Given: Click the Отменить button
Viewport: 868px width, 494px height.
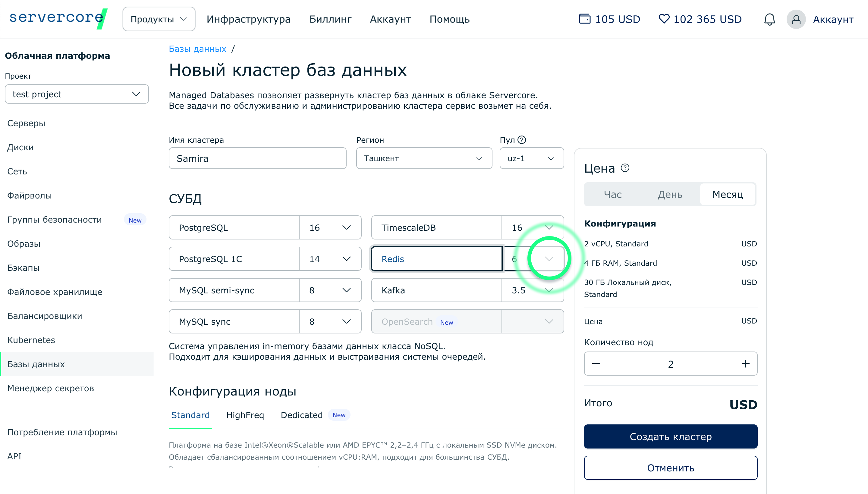Looking at the screenshot, I should [670, 468].
